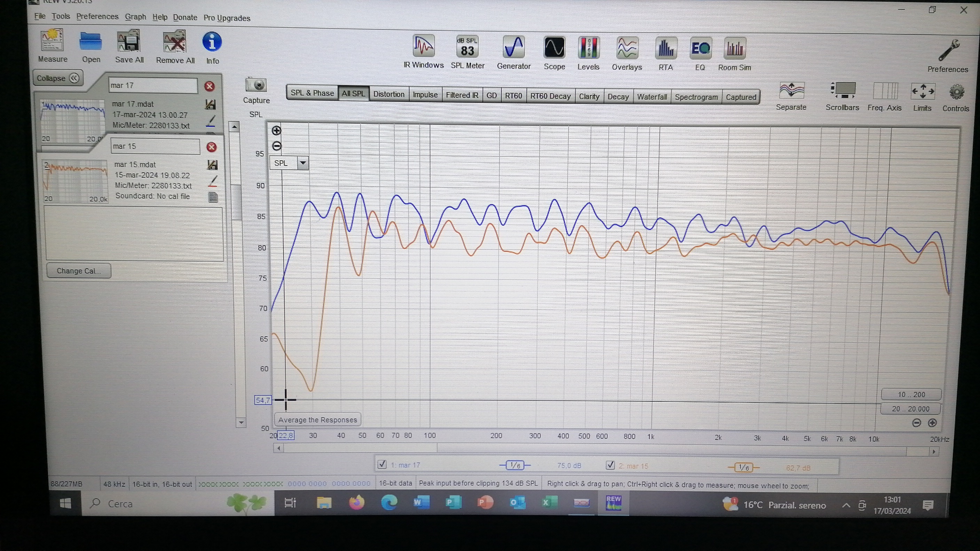
Task: Open the File menu
Action: coord(40,16)
